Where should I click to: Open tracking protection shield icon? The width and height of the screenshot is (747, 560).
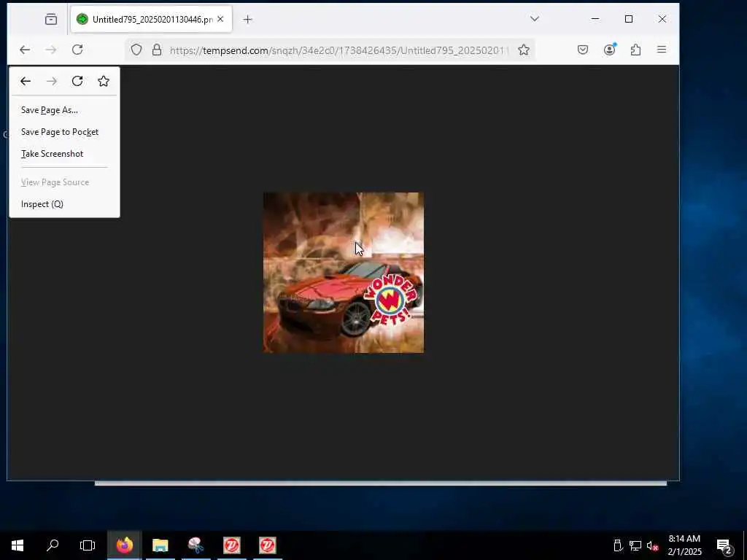click(136, 50)
